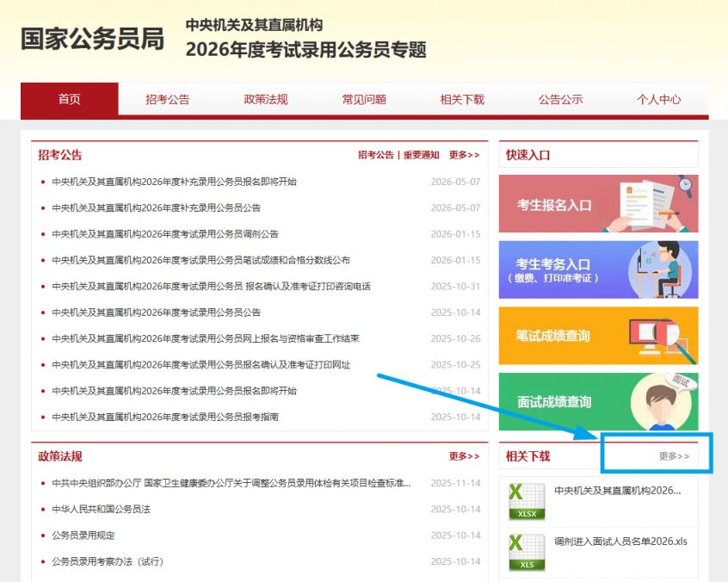
Task: Open 中华人民共和国公务员法 link
Action: pos(102,509)
